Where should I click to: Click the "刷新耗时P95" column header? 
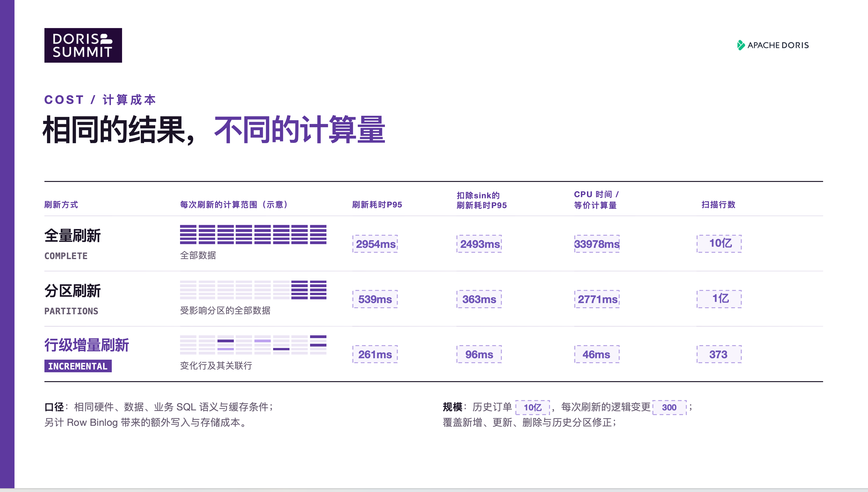point(377,204)
